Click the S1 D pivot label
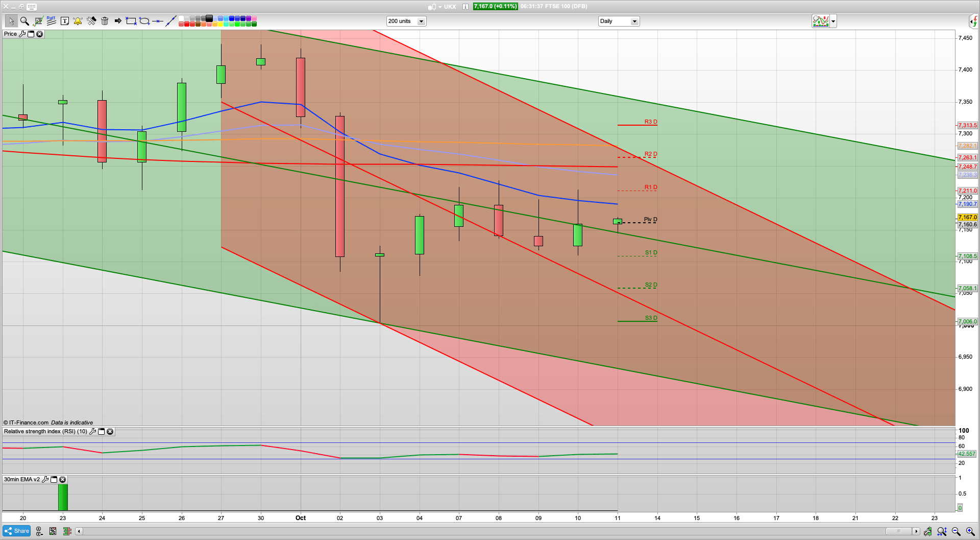The width and height of the screenshot is (980, 540). tap(651, 252)
